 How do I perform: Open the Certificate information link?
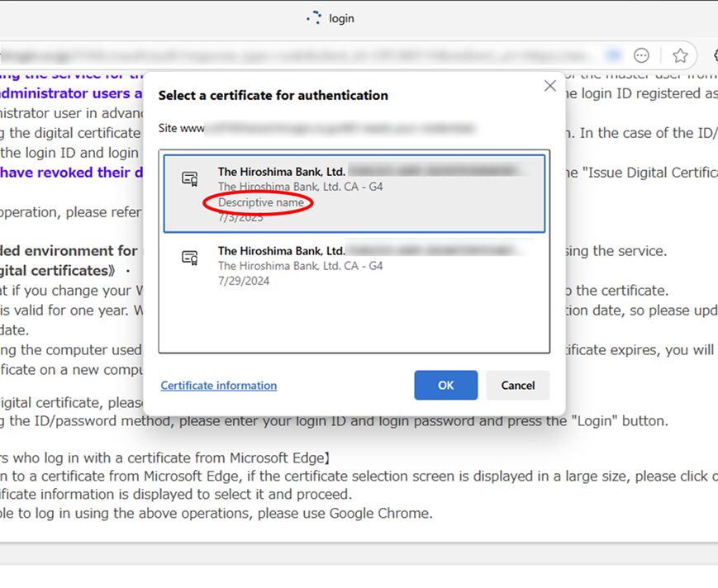coord(218,386)
